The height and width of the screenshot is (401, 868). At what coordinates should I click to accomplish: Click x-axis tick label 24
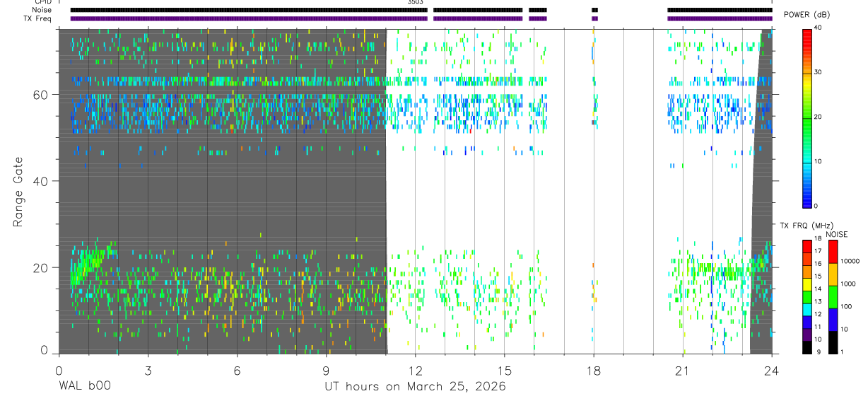point(772,370)
